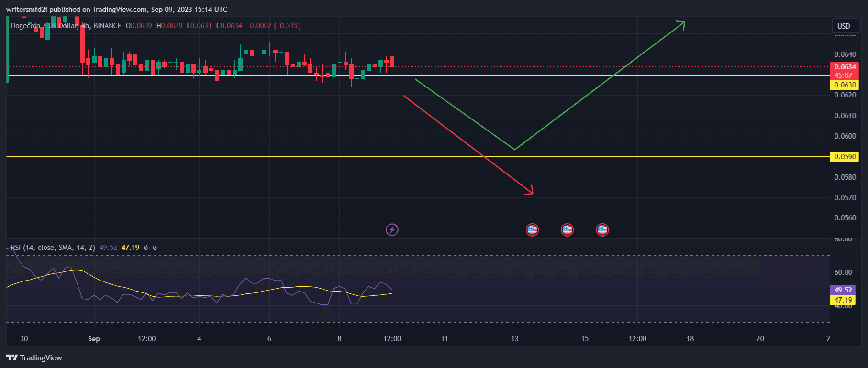Click the middle US flag event icon
This screenshot has width=868, height=368.
[567, 230]
